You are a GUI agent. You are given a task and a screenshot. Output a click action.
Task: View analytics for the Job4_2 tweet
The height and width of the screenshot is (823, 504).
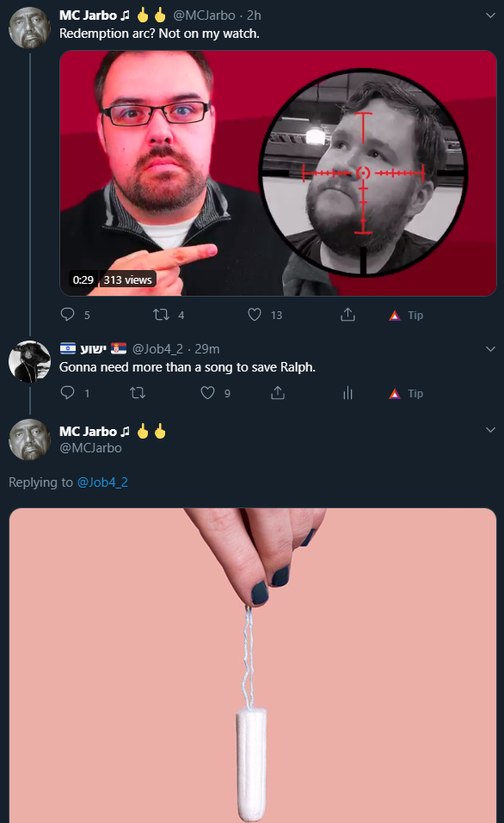[x=347, y=393]
